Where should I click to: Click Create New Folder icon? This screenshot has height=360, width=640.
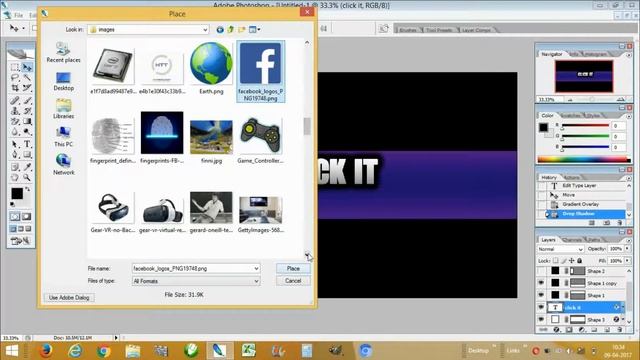pos(242,29)
